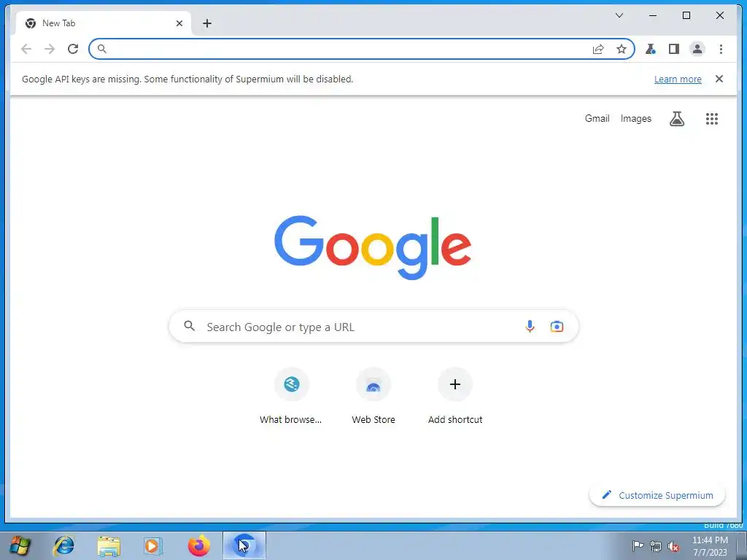The width and height of the screenshot is (747, 560).
Task: Open Search Labs flask icon on page
Action: 676,119
